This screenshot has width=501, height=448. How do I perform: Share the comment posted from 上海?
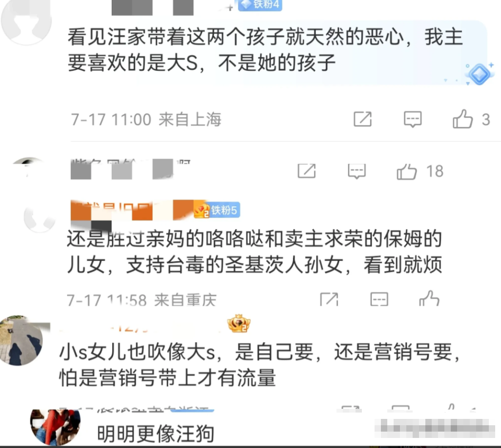[362, 119]
